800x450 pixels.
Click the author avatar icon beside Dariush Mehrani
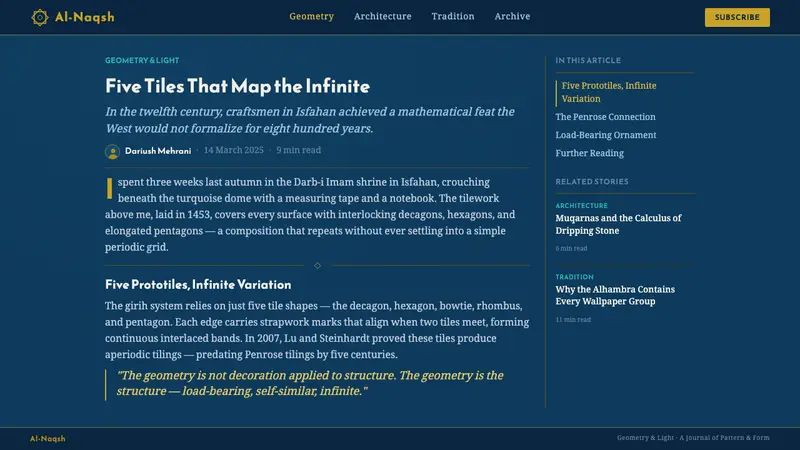pos(112,152)
